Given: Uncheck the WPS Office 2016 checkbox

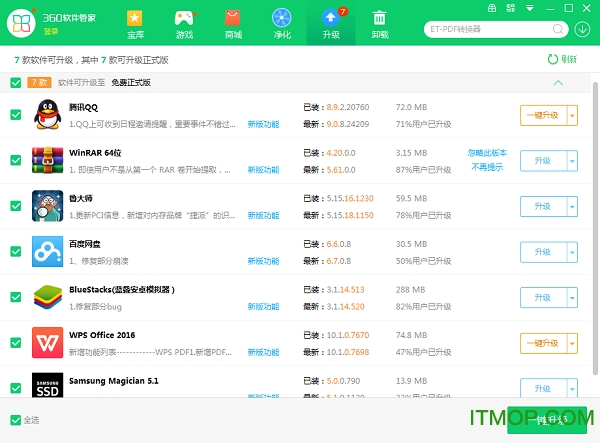Looking at the screenshot, I should pyautogui.click(x=16, y=342).
